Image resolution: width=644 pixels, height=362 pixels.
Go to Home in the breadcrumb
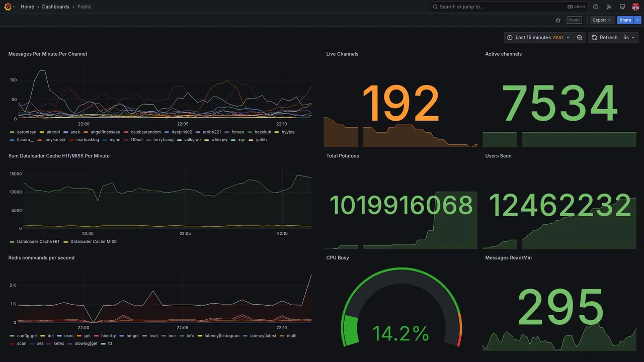click(27, 7)
